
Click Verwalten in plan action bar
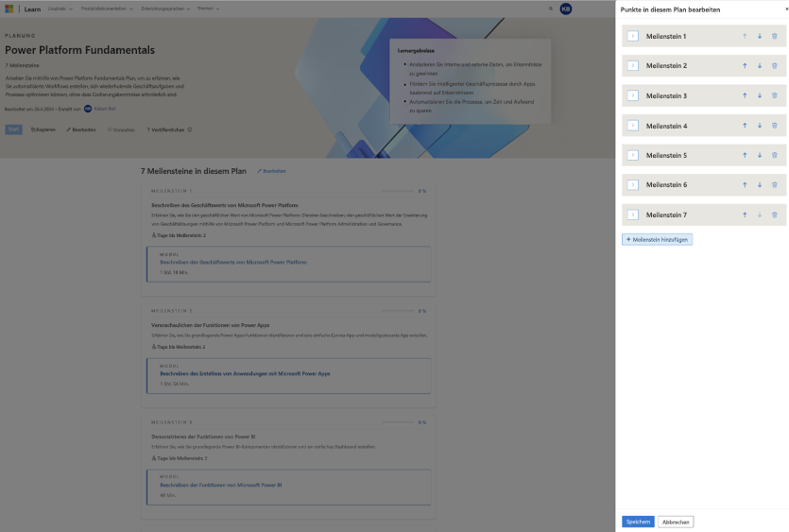tap(121, 129)
